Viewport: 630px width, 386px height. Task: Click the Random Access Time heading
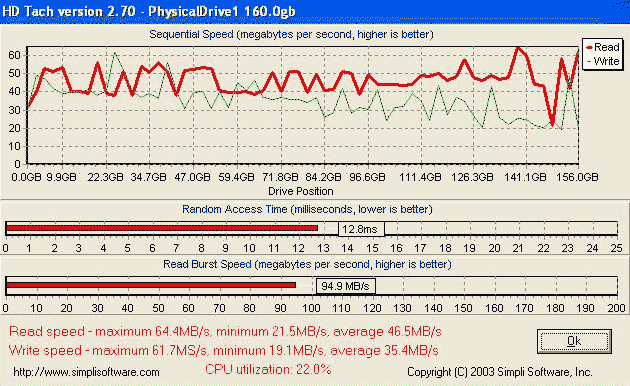coord(307,209)
